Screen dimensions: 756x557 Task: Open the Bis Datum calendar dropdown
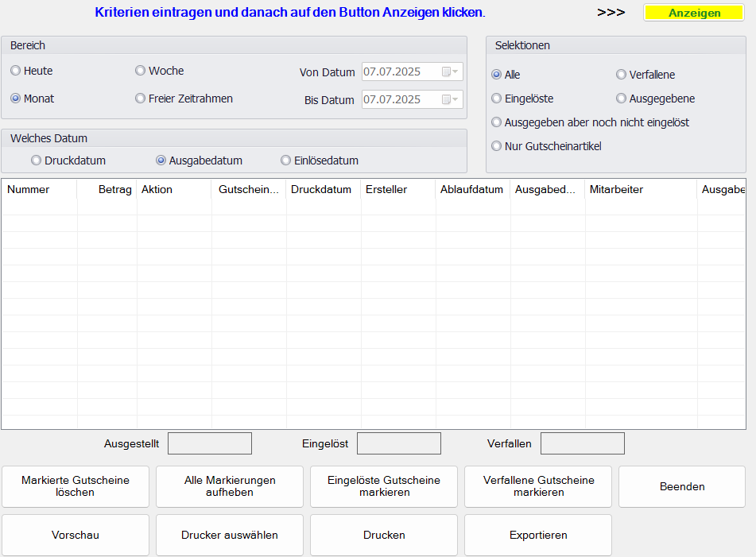(x=450, y=99)
